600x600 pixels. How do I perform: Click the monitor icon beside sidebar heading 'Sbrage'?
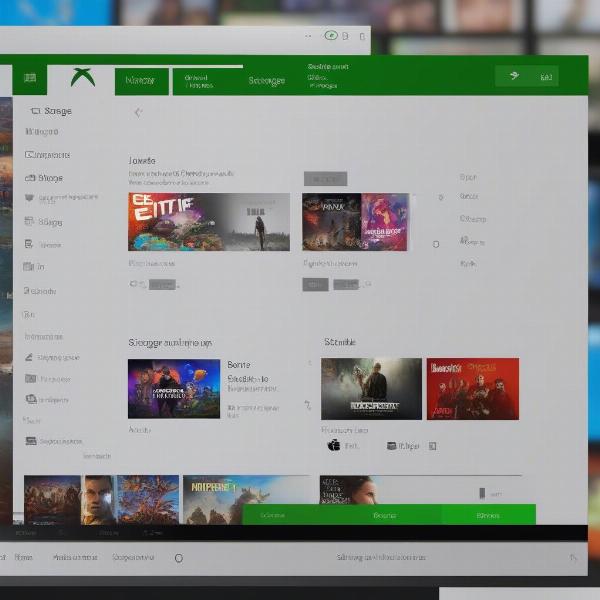[x=35, y=111]
